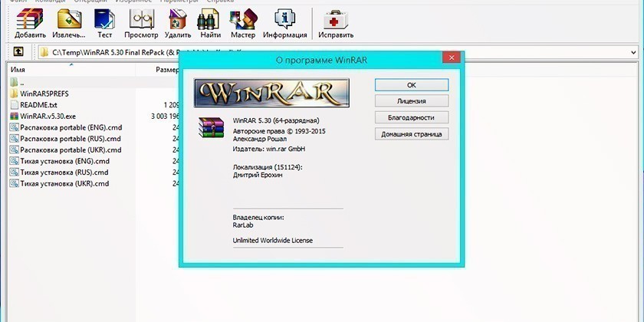Screen dimensions: 644x322
Task: Select Распаковка portable (RUS).cmd
Action: coord(71,139)
